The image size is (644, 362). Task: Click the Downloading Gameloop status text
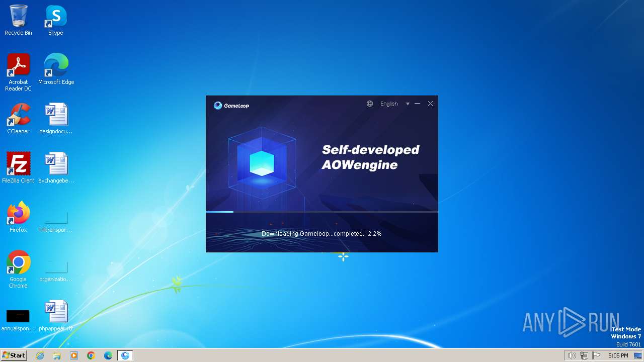pos(321,234)
